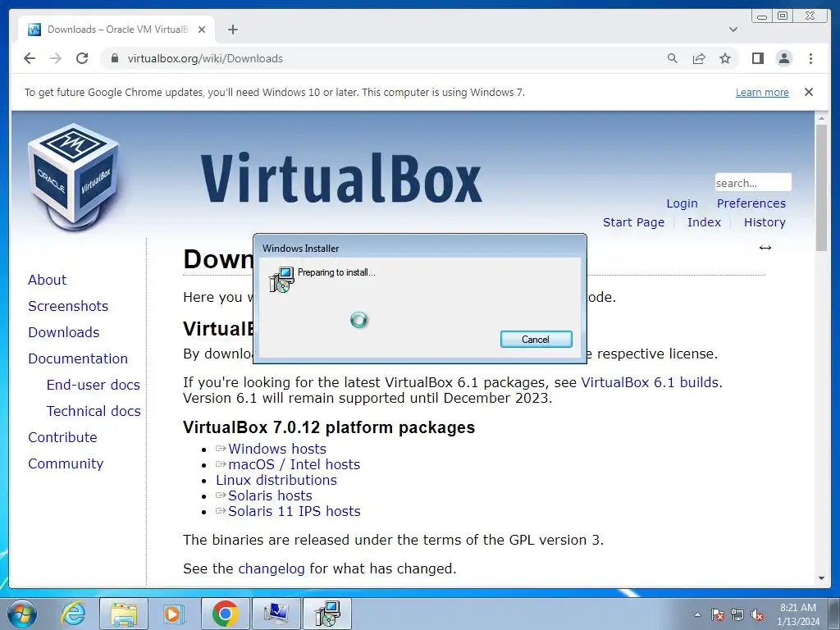Open Screenshots in the sidebar

click(68, 306)
